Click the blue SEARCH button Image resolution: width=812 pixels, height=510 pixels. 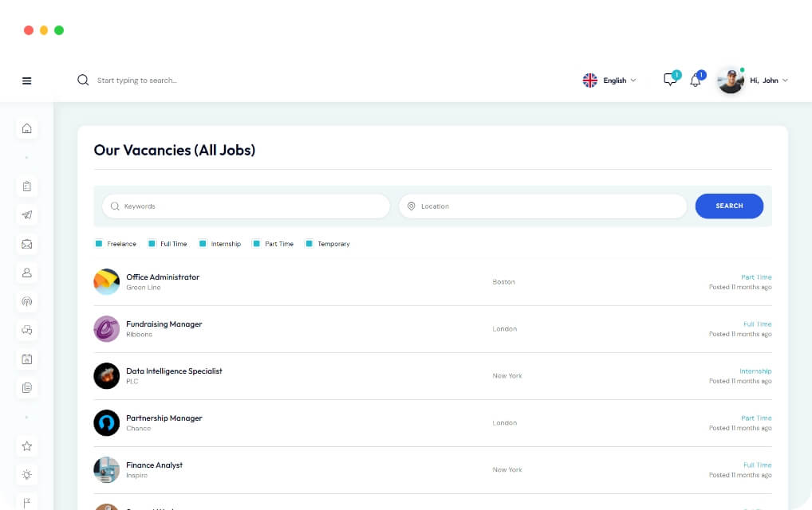(x=729, y=206)
